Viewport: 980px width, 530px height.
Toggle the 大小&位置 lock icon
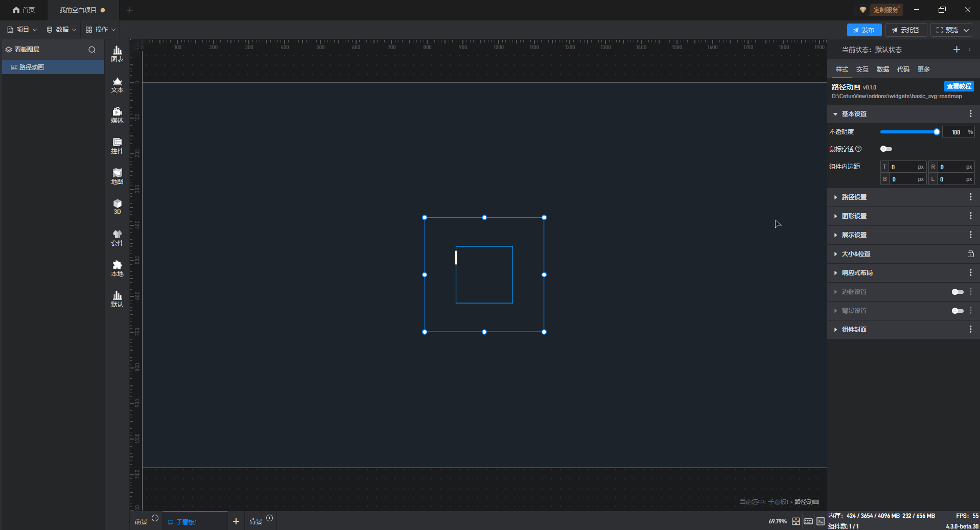[970, 254]
